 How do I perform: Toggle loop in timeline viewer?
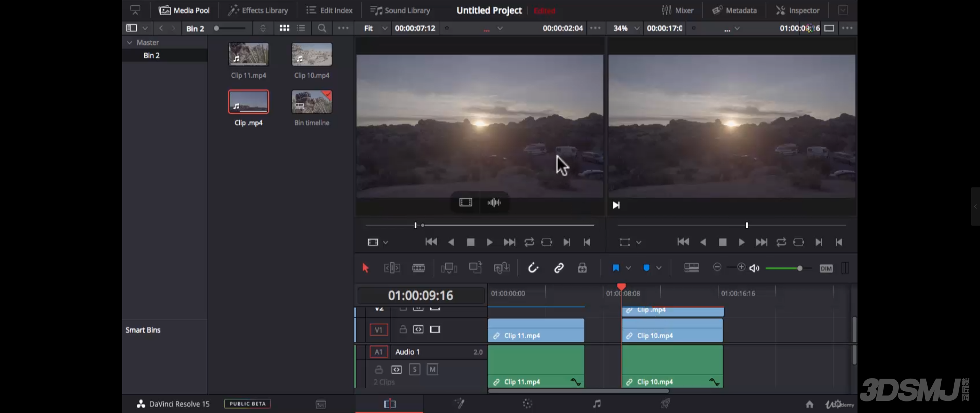pyautogui.click(x=781, y=242)
